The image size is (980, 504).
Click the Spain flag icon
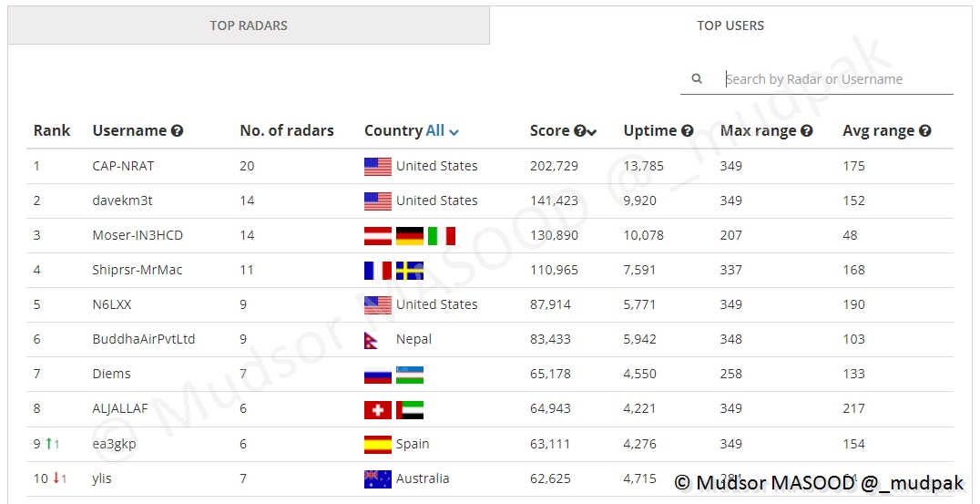[x=377, y=445]
